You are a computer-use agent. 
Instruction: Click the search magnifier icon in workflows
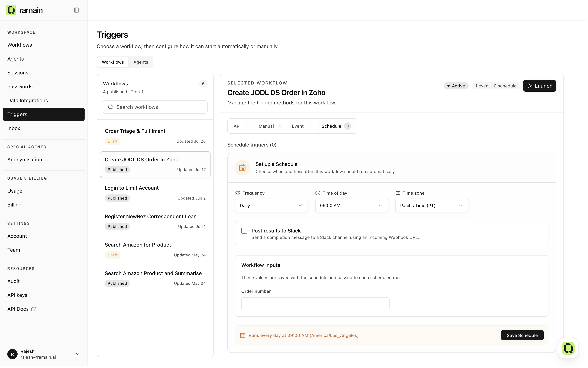111,107
